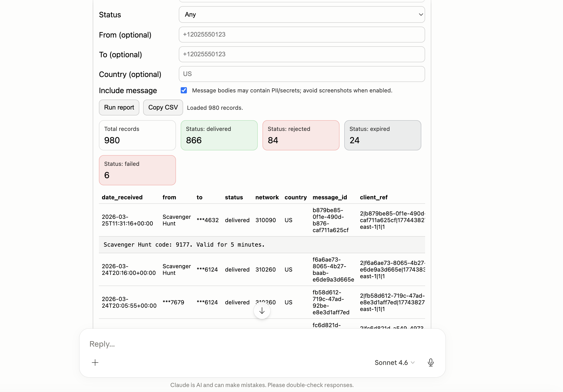
Task: Select the Total records card
Action: 137,135
